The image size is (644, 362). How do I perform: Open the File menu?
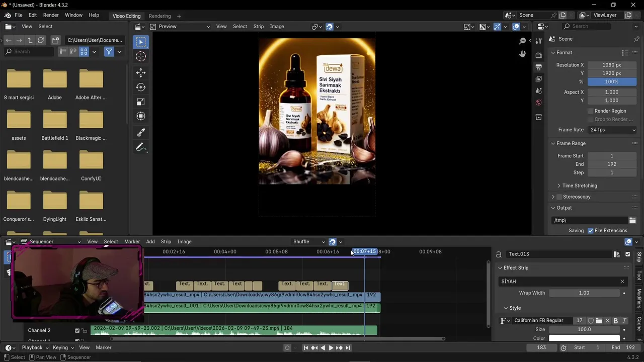(18, 15)
